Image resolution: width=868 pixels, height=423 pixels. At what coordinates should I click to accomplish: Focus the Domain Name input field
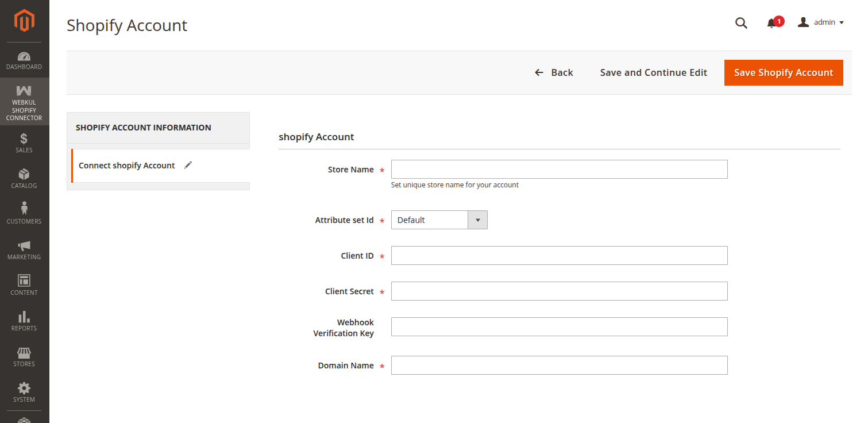pyautogui.click(x=560, y=366)
